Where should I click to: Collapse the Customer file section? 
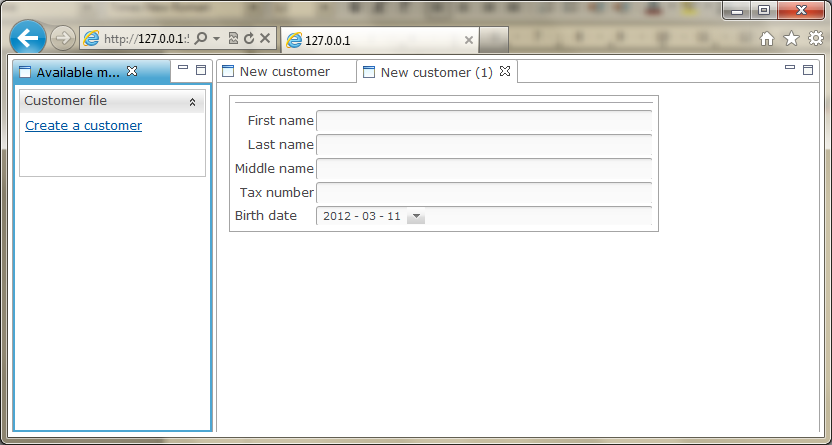click(x=192, y=102)
